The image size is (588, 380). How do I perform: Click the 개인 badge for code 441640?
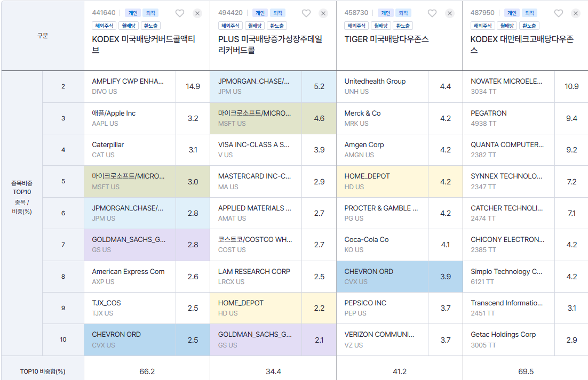133,13
